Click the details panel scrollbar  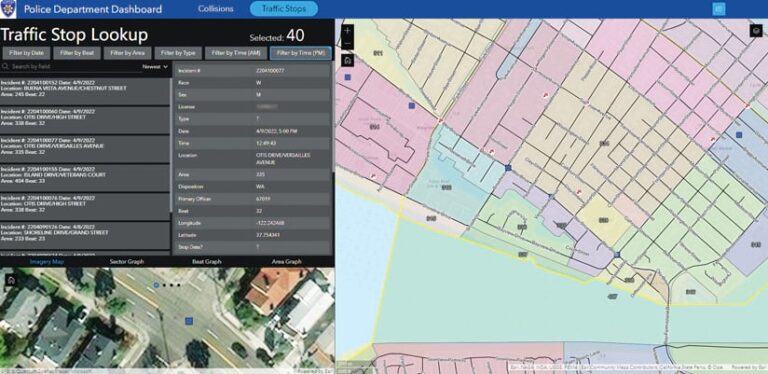click(x=333, y=117)
